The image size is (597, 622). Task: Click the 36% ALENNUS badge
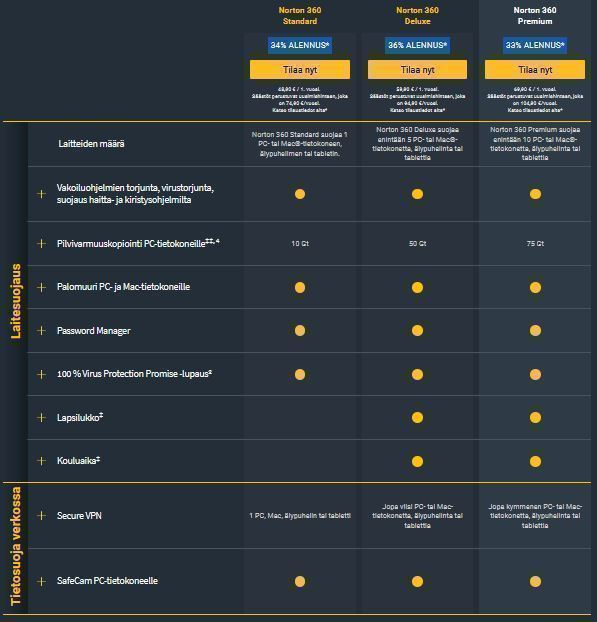pyautogui.click(x=417, y=45)
